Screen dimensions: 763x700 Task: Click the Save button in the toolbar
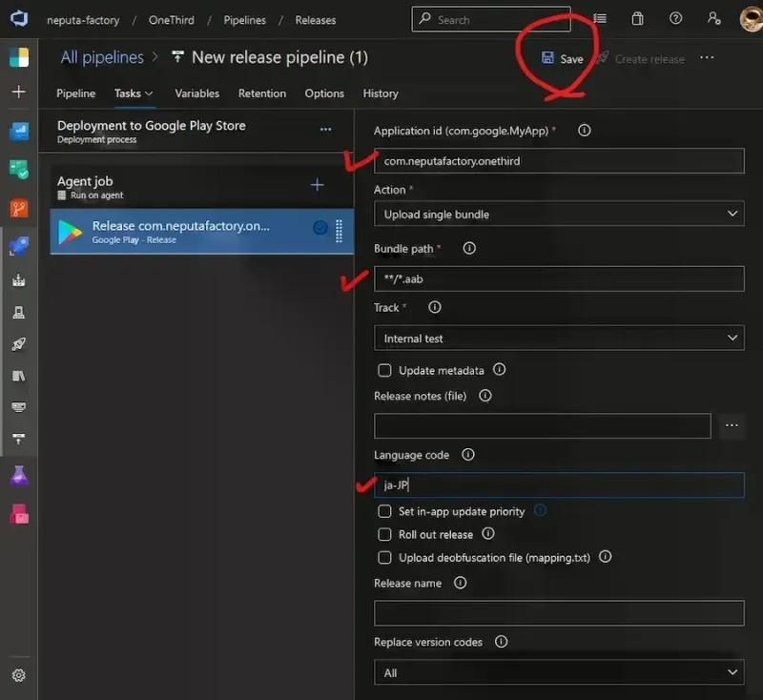pos(563,58)
